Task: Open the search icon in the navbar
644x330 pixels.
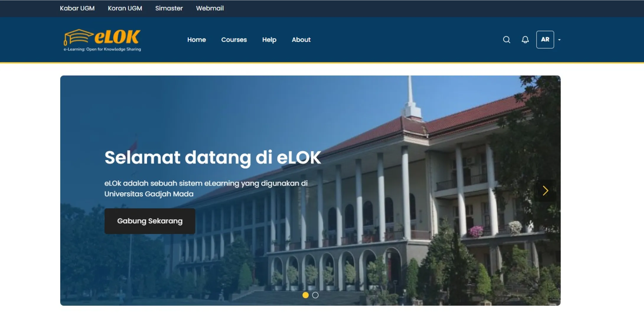Action: 507,40
